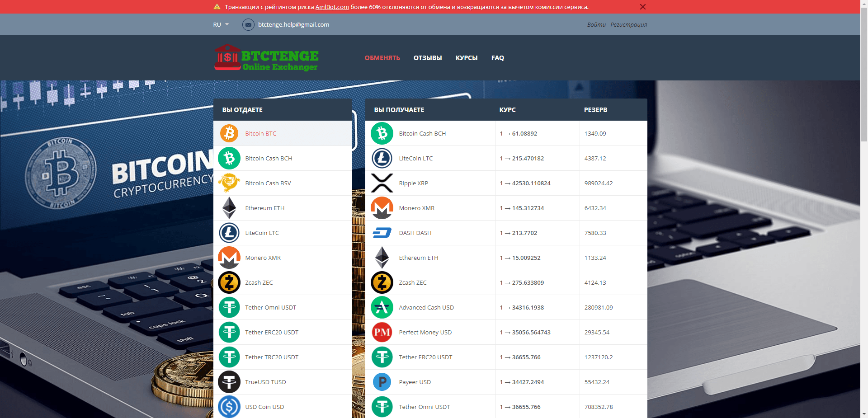868x418 pixels.
Task: Dismiss the risk warning banner
Action: [642, 7]
